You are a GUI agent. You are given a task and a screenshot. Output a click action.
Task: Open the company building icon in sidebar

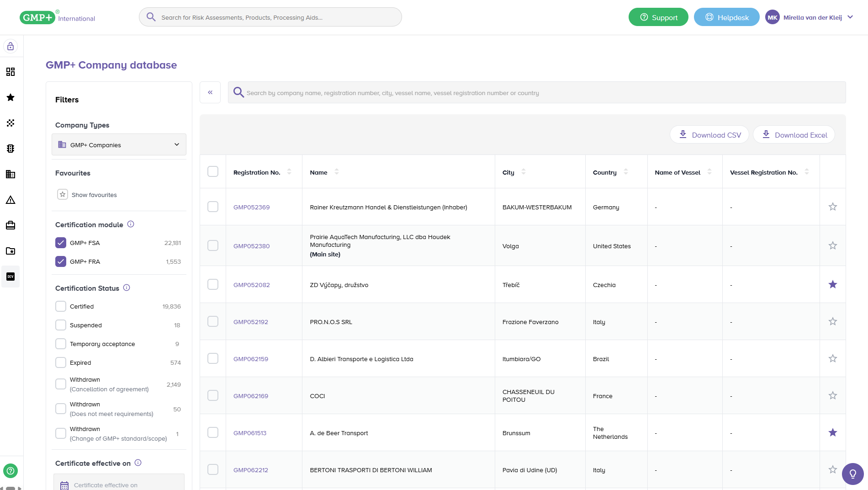pyautogui.click(x=11, y=174)
